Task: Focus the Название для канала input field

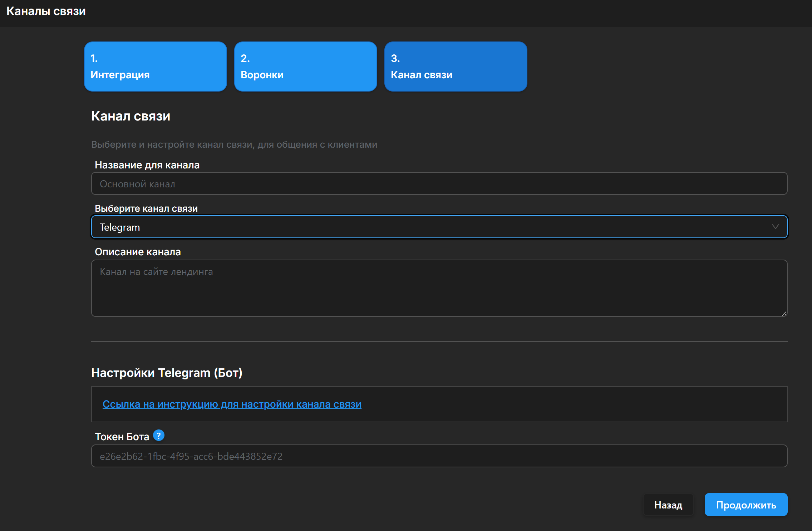Action: click(x=439, y=184)
